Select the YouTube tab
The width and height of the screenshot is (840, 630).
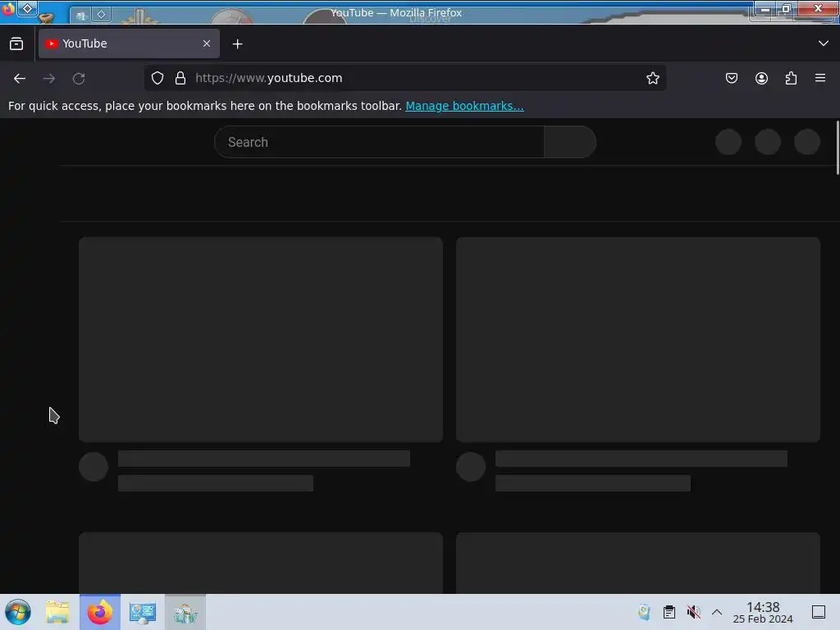129,43
